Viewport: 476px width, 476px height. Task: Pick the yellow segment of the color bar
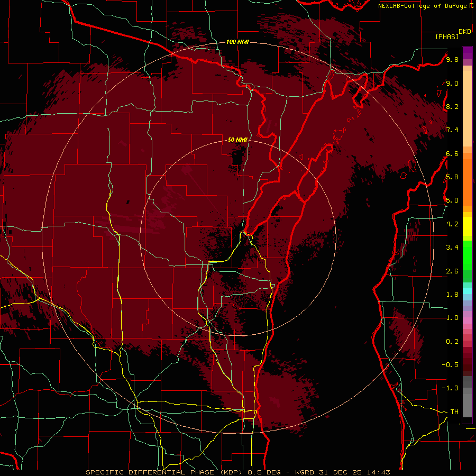[x=467, y=226]
